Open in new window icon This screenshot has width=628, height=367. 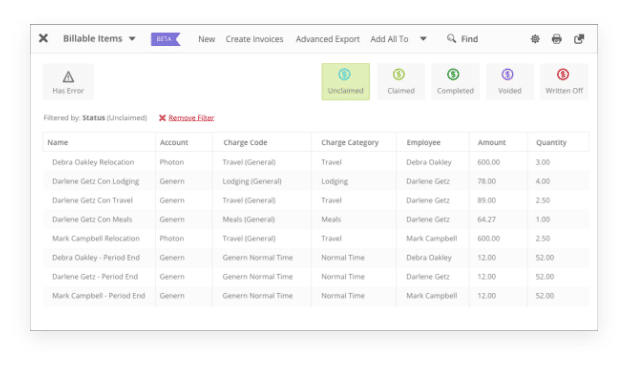(x=579, y=39)
